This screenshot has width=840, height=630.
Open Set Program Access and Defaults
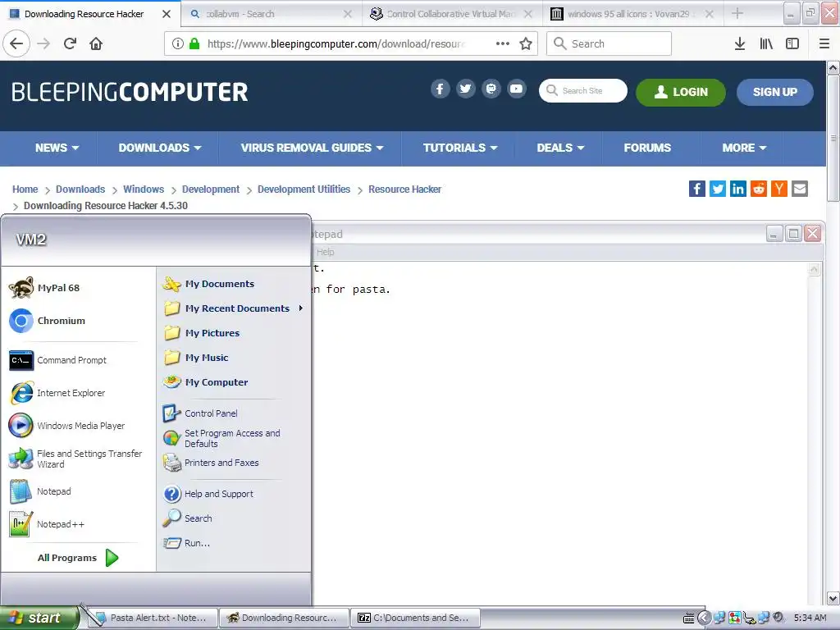[x=221, y=438]
